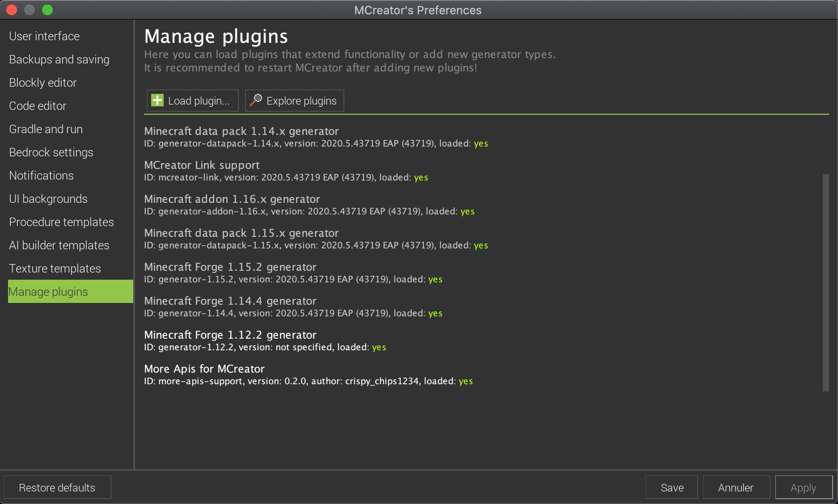Click the Annuler button

pos(736,487)
